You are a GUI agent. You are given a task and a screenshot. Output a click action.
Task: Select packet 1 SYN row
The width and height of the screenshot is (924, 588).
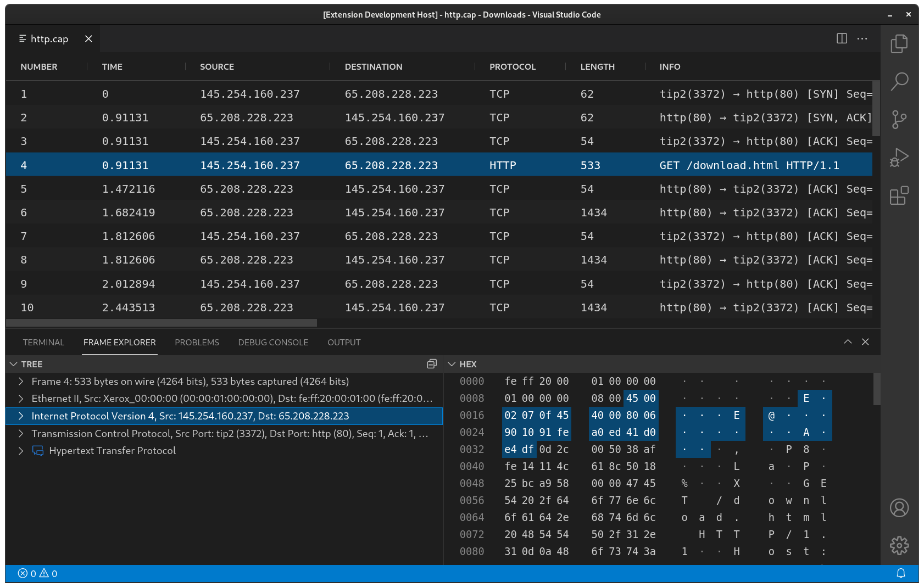pos(439,94)
